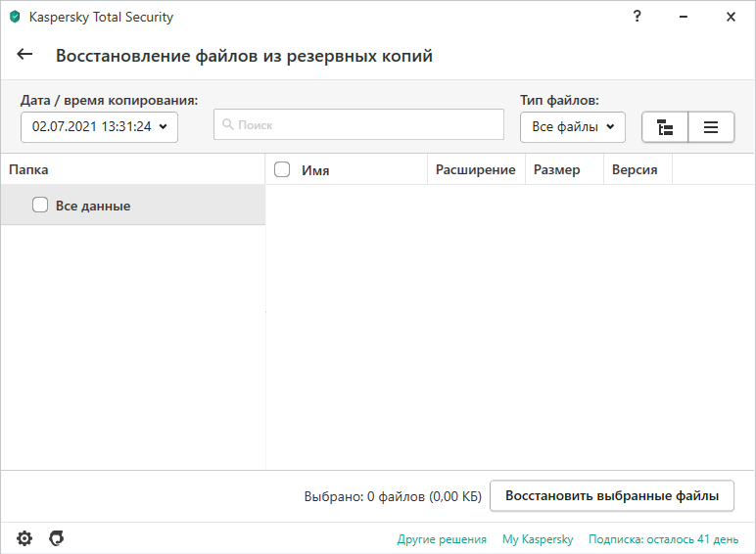
Task: Open settings gear icon
Action: [x=24, y=538]
